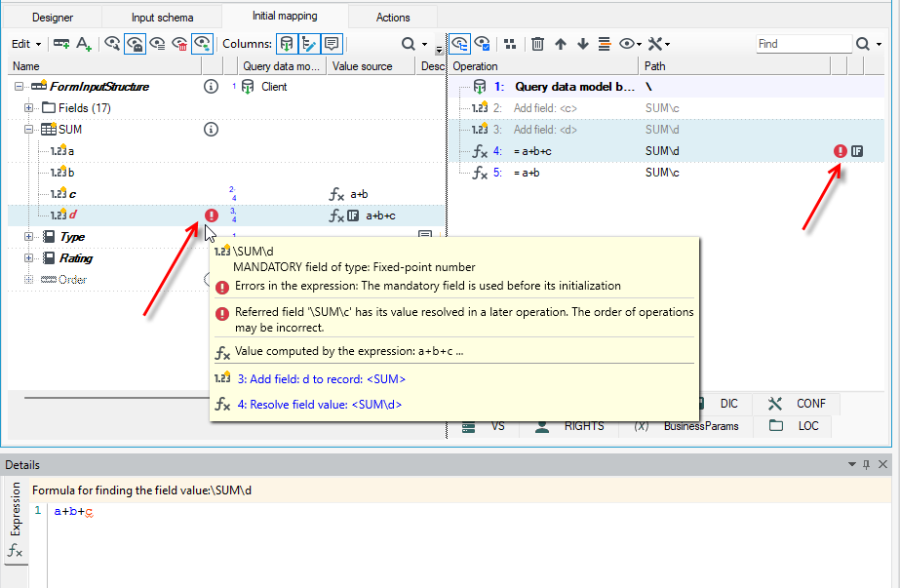The width and height of the screenshot is (900, 588).
Task: Click the info icon on the SUM row
Action: pyautogui.click(x=212, y=129)
